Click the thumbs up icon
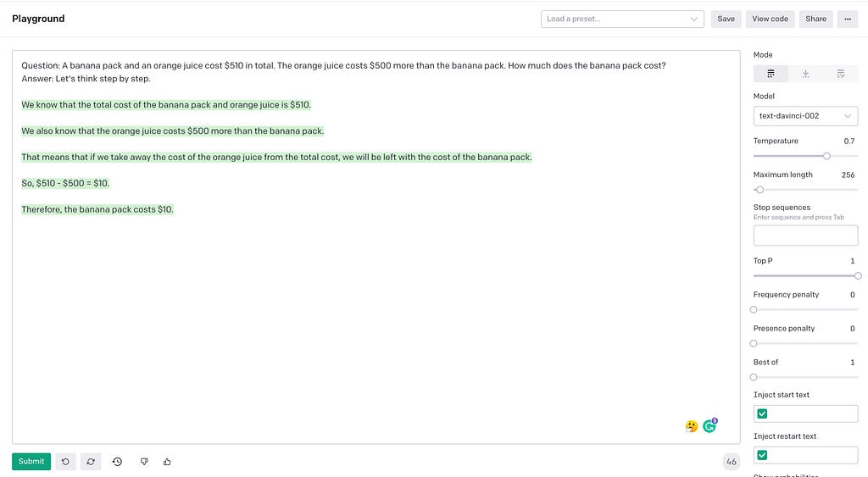Viewport: 868px width, 477px height. 167,462
